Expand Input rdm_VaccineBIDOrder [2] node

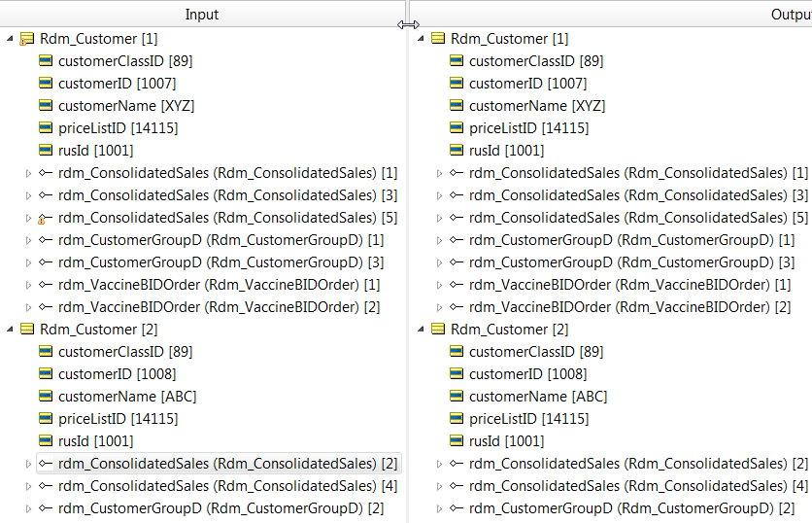(28, 307)
